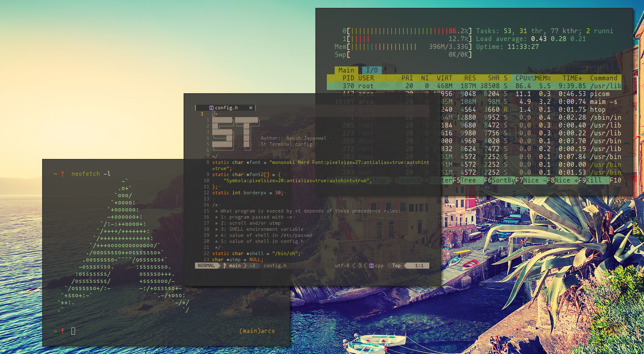The height and width of the screenshot is (354, 644).
Task: Select the process row with TIME+ 0:03.70
Action: coord(474,141)
